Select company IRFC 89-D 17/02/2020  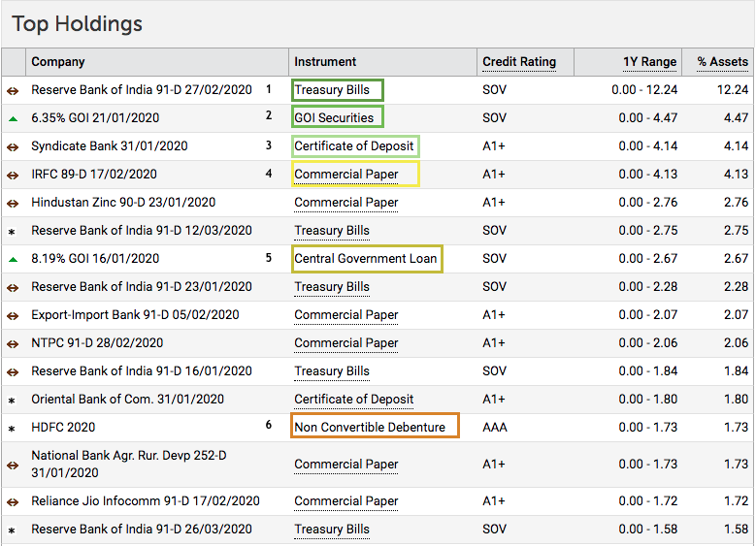click(94, 175)
